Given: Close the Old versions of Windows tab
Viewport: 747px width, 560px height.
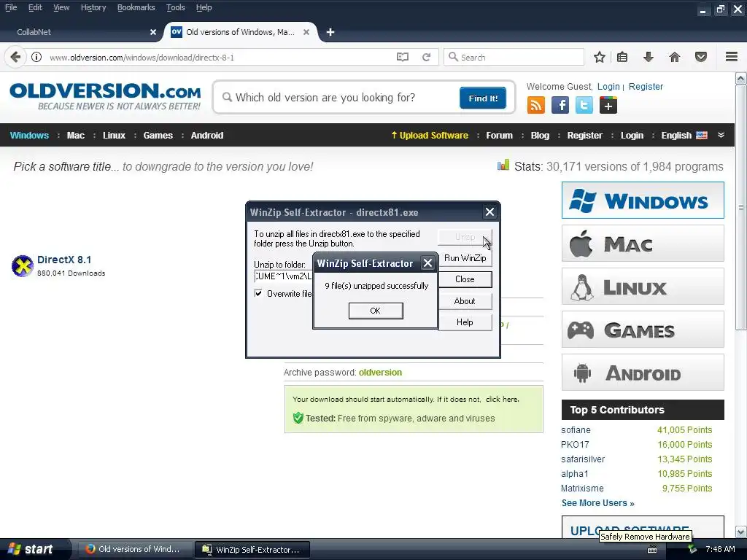Looking at the screenshot, I should [x=306, y=32].
